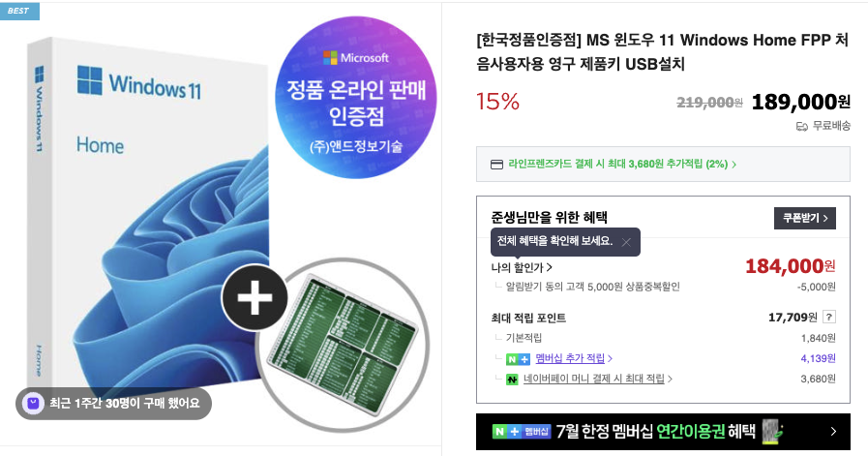The width and height of the screenshot is (868, 456).
Task: Click the free shipping truck icon
Action: pyautogui.click(x=802, y=127)
